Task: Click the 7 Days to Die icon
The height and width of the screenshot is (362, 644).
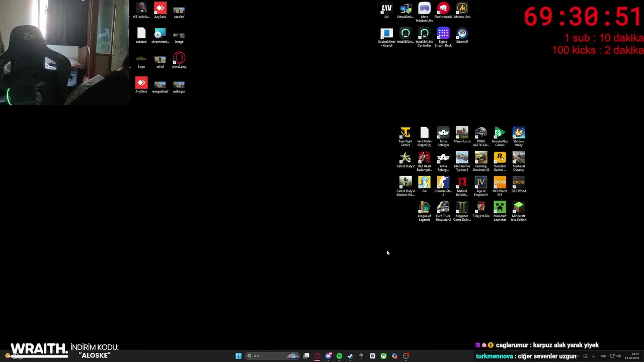Action: [481, 210]
